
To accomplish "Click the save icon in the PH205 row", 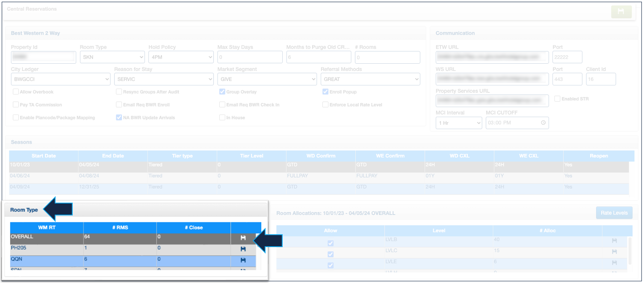I will point(243,249).
